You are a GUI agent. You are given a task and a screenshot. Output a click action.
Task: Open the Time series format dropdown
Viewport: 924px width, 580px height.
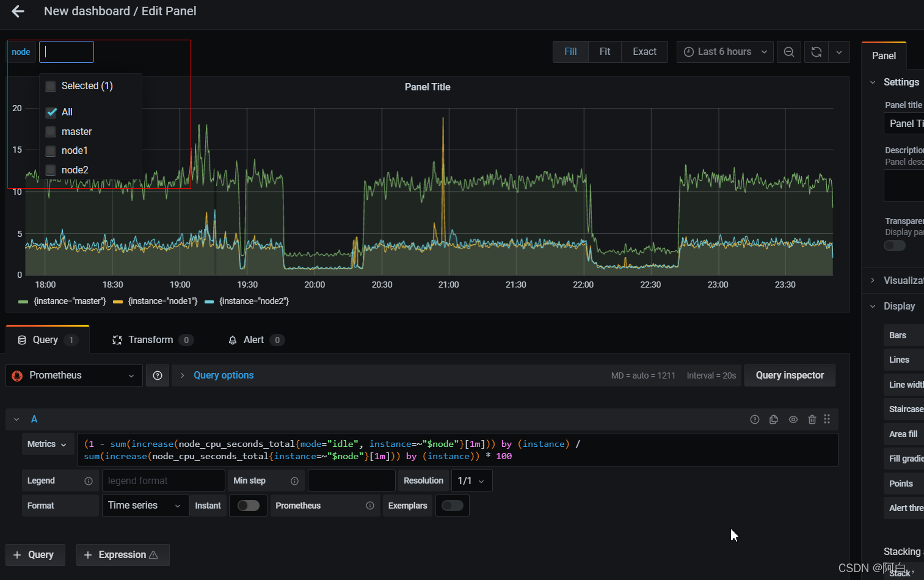(x=145, y=506)
